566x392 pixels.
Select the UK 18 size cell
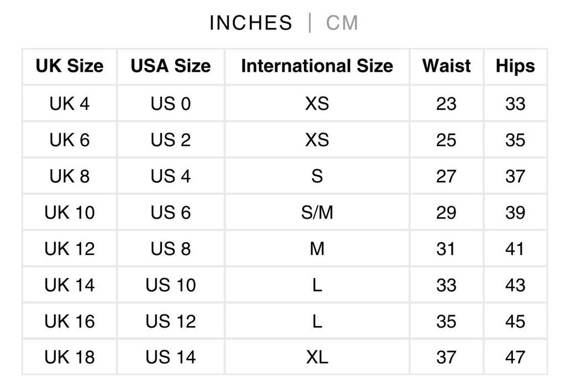click(x=70, y=357)
